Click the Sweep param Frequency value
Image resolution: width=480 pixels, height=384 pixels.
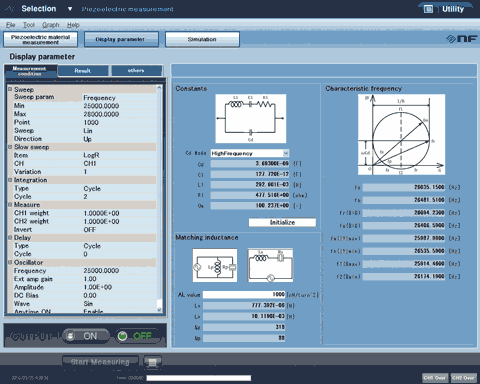tap(99, 98)
